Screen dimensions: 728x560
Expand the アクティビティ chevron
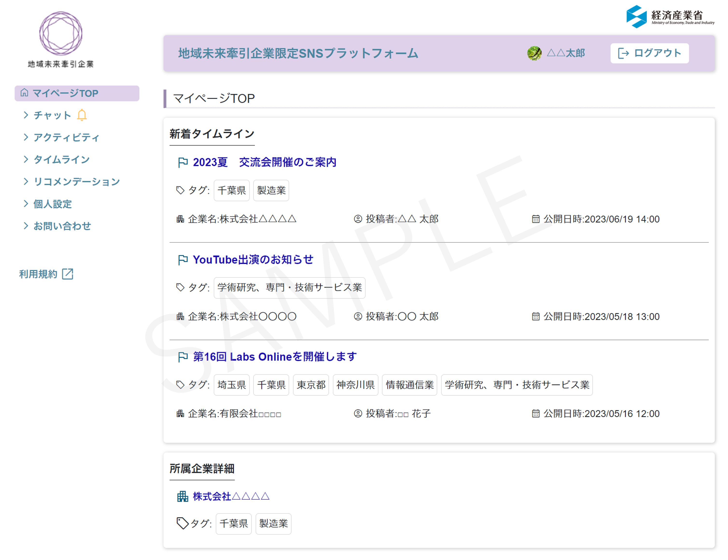tap(26, 137)
